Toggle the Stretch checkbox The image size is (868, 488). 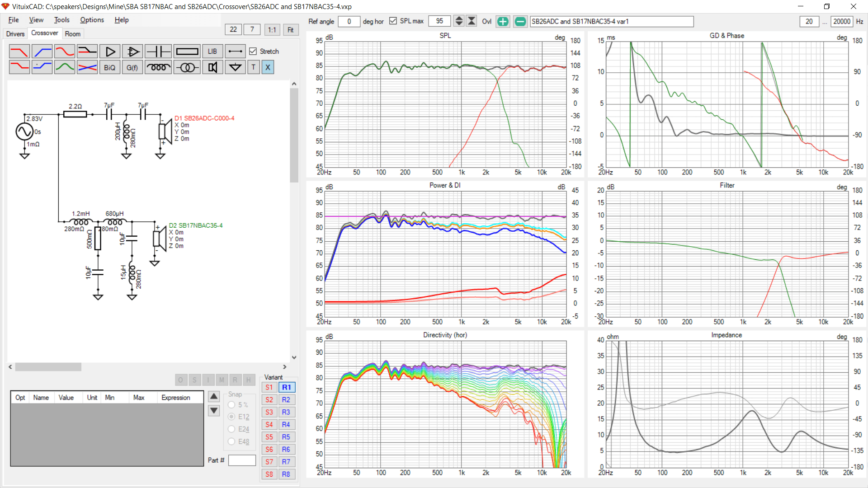(x=253, y=52)
